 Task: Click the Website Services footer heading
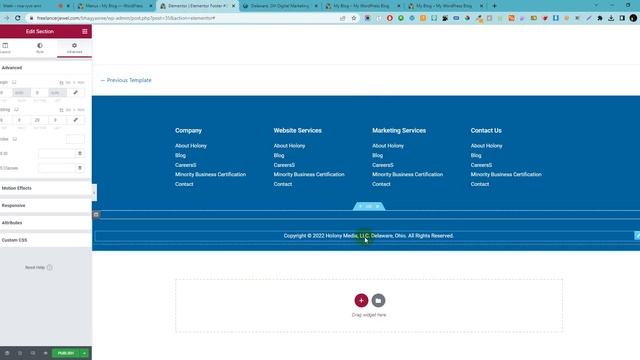[x=298, y=131]
